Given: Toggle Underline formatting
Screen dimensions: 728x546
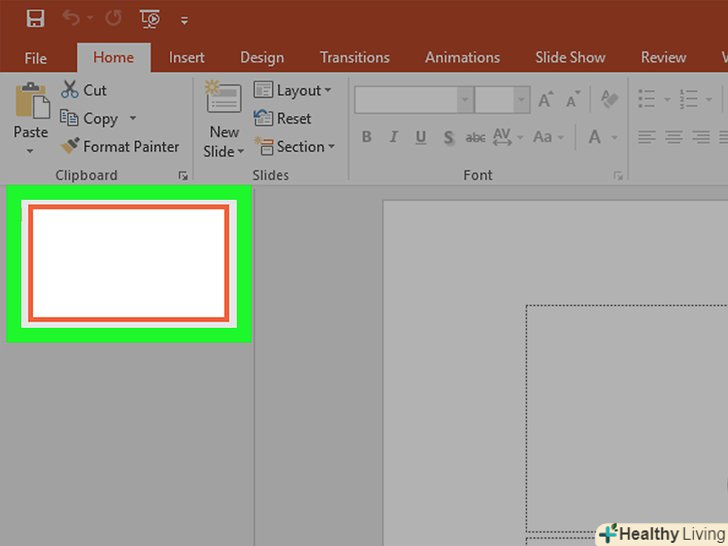Looking at the screenshot, I should pyautogui.click(x=421, y=137).
